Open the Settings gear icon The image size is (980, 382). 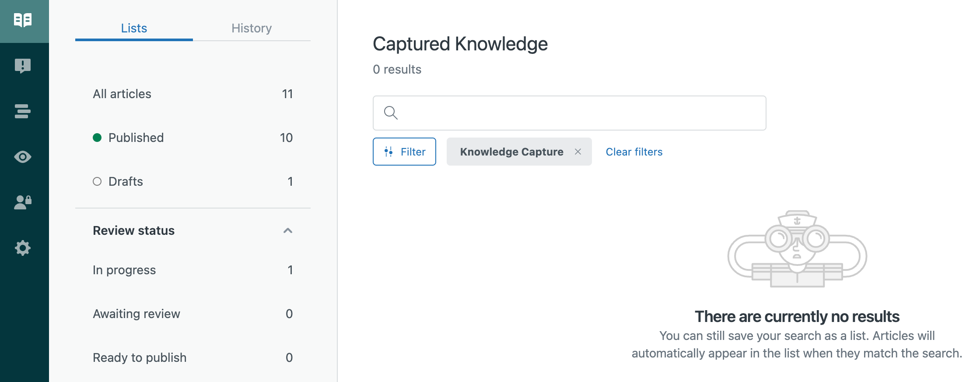pos(23,248)
